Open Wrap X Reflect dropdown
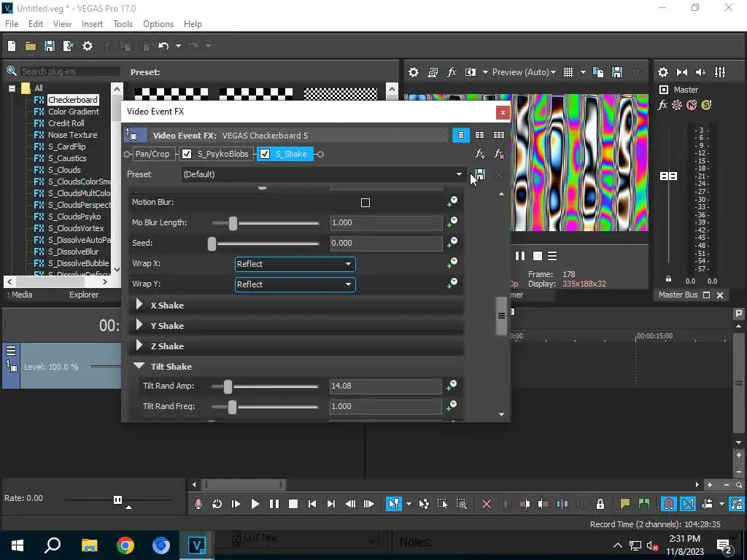This screenshot has width=747, height=560. click(295, 264)
